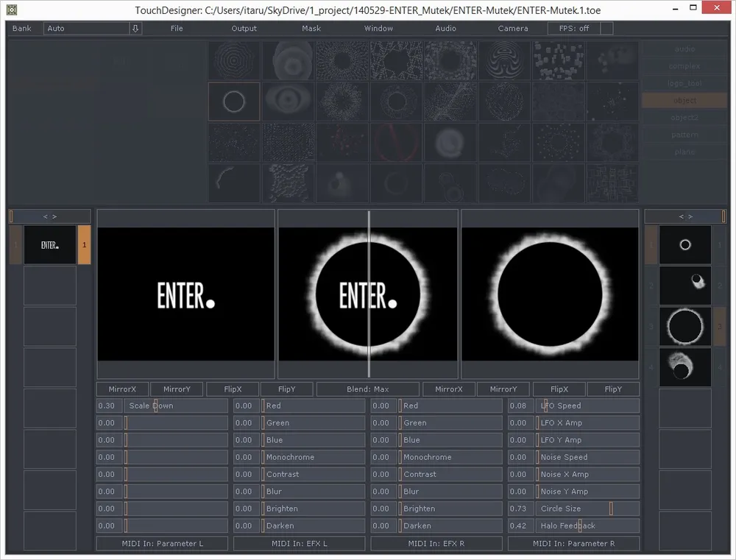Adjust the left EFX Darken slider

coord(313,525)
